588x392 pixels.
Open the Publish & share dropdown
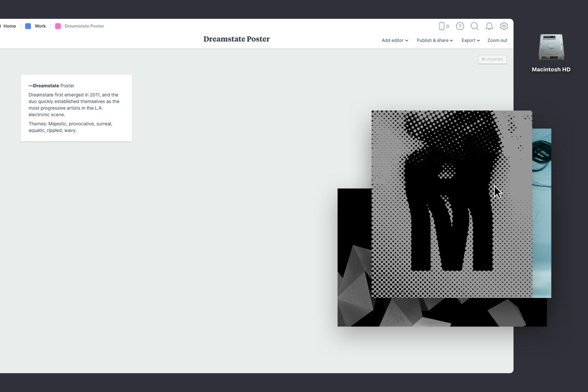pyautogui.click(x=434, y=40)
